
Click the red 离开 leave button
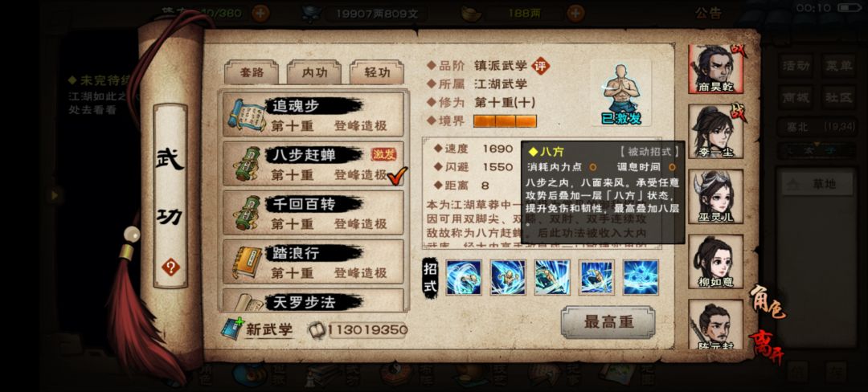point(766,348)
